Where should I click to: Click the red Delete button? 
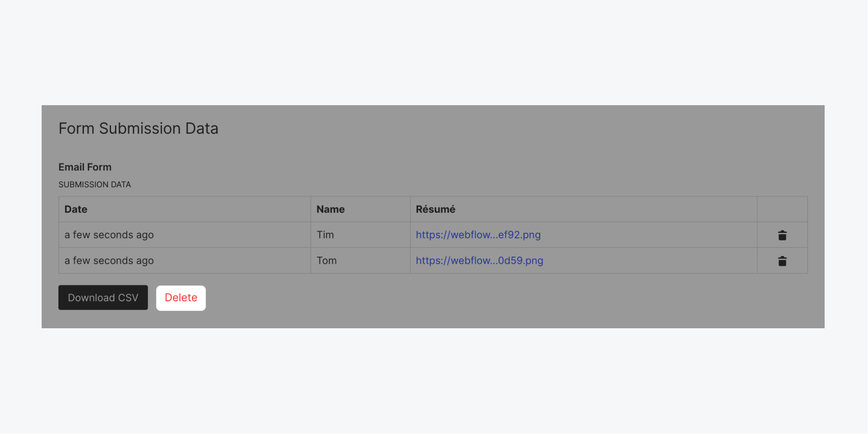point(181,298)
